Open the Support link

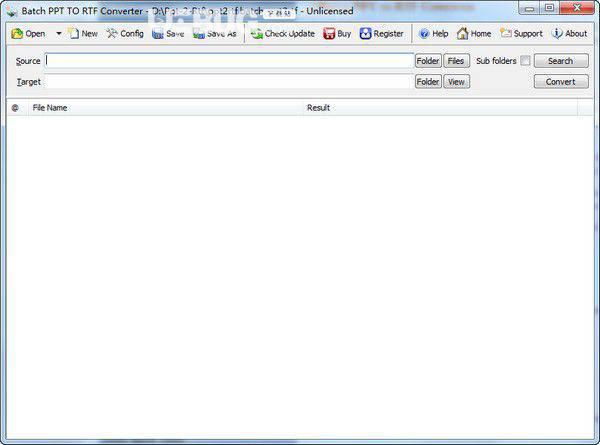tap(522, 34)
